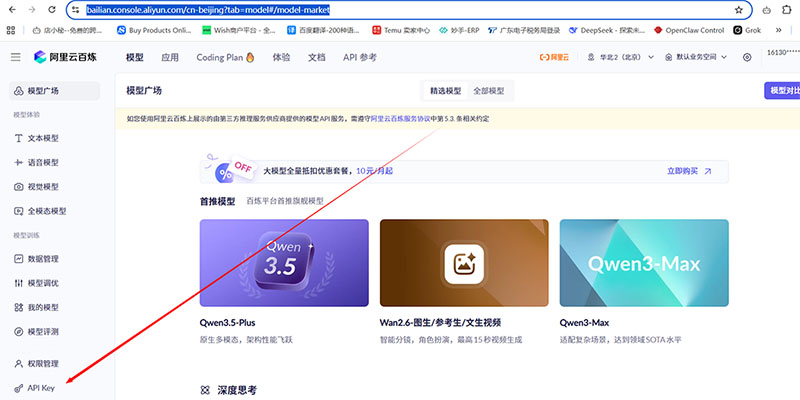Expand the 华北2（北京） region dropdown
The image size is (800, 400).
click(620, 58)
